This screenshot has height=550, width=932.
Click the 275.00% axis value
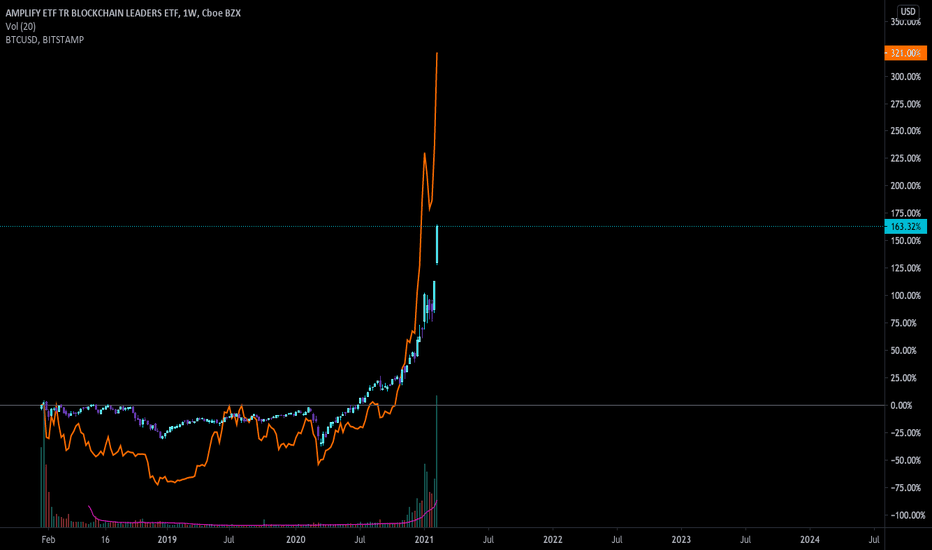coord(905,104)
